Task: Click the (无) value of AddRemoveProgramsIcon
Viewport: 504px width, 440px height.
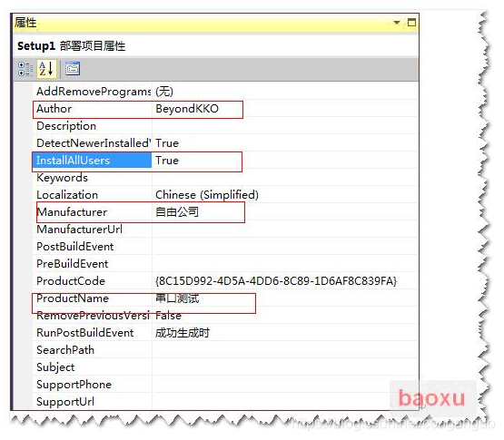Action: point(164,92)
